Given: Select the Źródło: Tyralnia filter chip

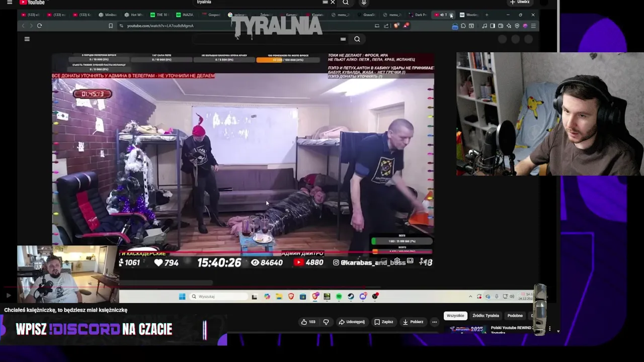Looking at the screenshot, I should click(486, 316).
